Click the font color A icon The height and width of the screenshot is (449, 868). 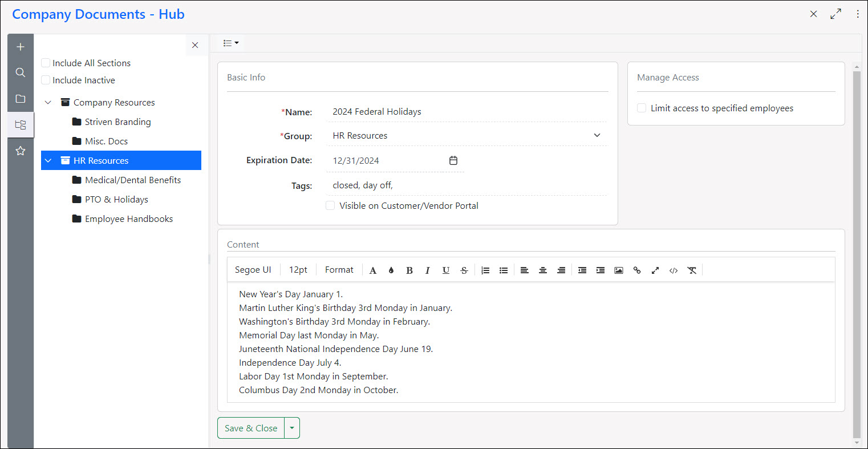point(373,270)
